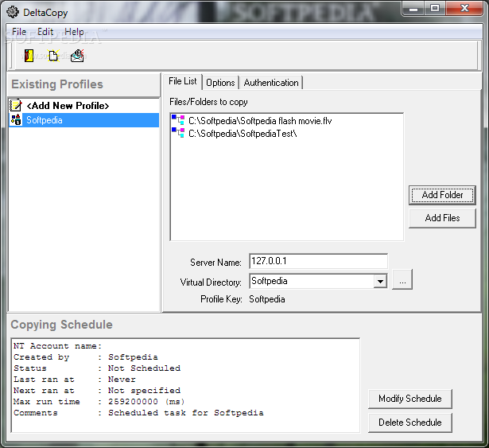Click the 'Status : Not Scheduled' line
Viewport: 489px width, 448px height.
coord(97,368)
